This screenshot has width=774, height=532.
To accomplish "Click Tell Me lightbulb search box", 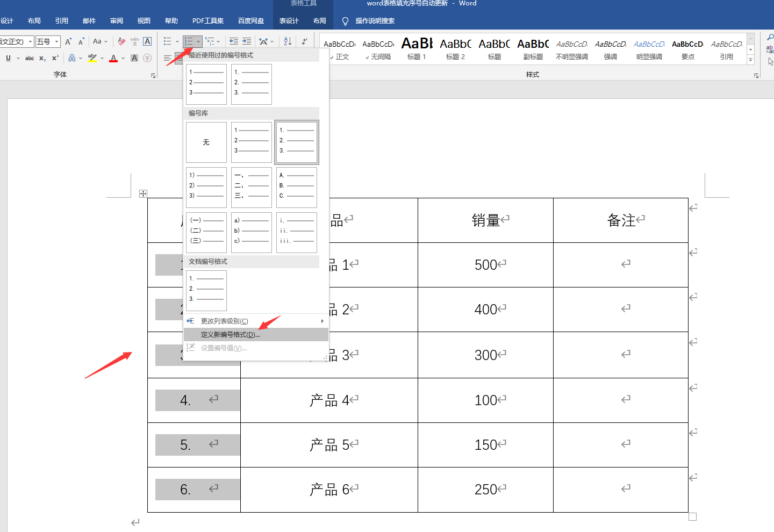I will pos(369,21).
